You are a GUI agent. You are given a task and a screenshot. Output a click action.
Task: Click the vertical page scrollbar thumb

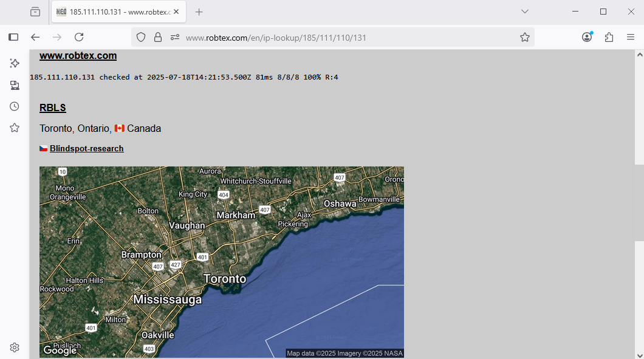click(x=639, y=203)
